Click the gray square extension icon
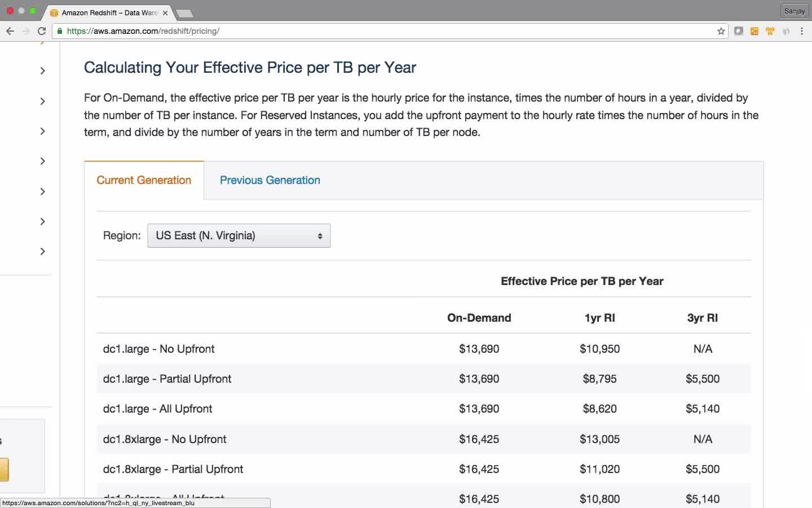 pos(738,31)
